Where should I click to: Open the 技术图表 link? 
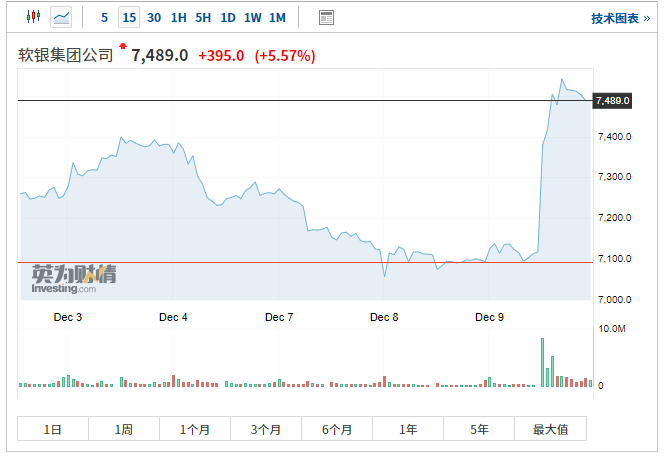620,18
